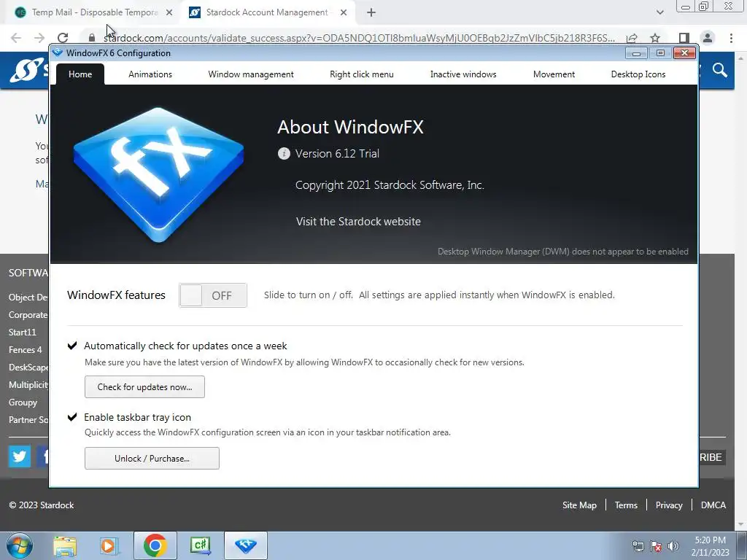Bookmark this page with the star icon

tap(655, 38)
